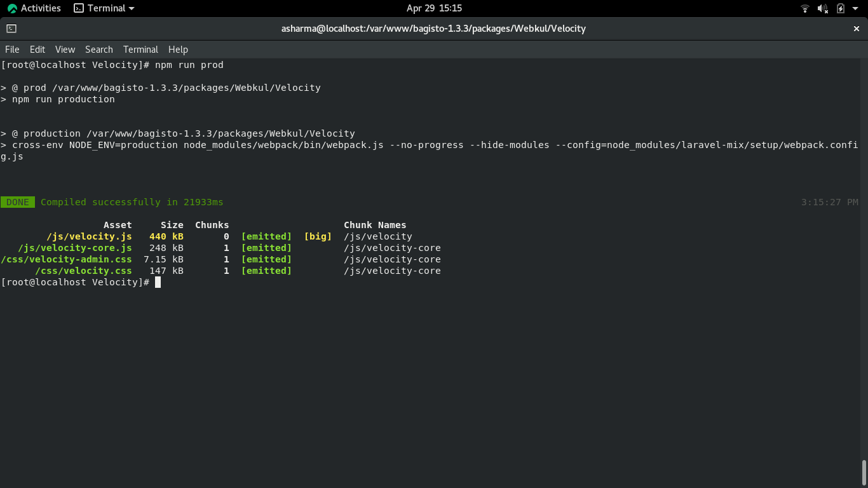Open the Help menu

(178, 49)
